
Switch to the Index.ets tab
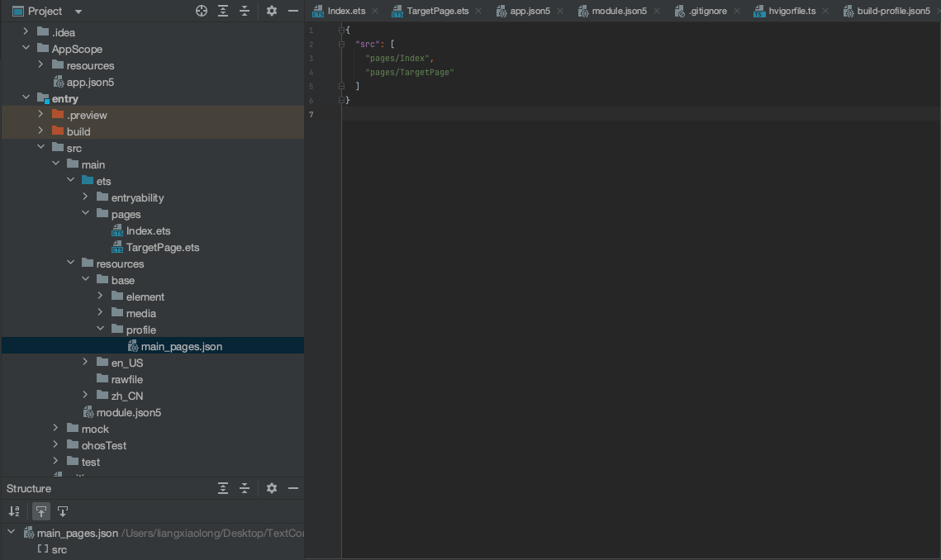click(x=345, y=11)
